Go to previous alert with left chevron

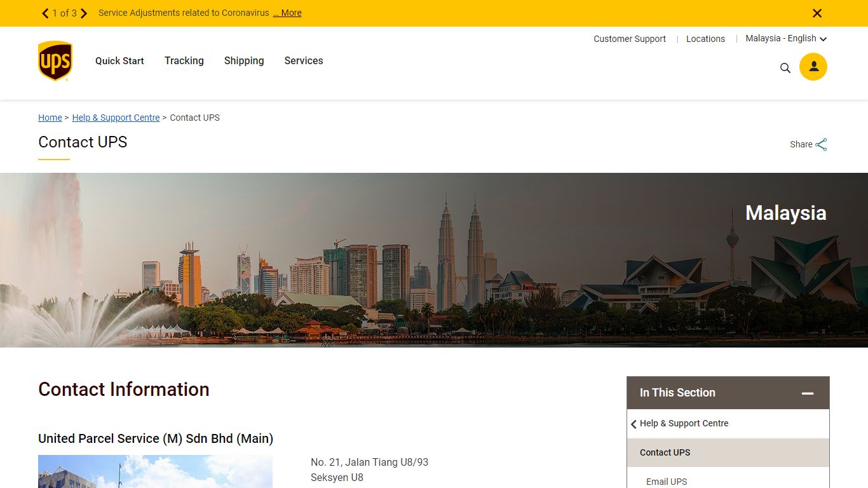point(45,13)
